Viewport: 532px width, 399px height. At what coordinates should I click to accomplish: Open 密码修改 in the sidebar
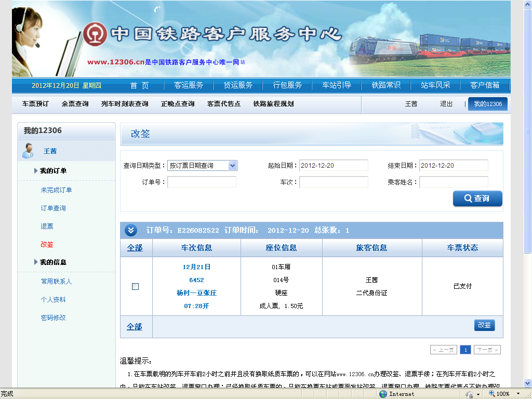(54, 317)
